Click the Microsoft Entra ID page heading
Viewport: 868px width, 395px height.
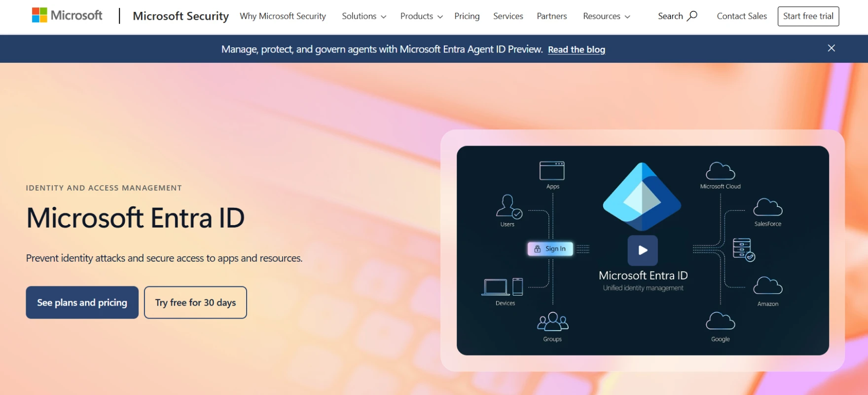pyautogui.click(x=136, y=218)
